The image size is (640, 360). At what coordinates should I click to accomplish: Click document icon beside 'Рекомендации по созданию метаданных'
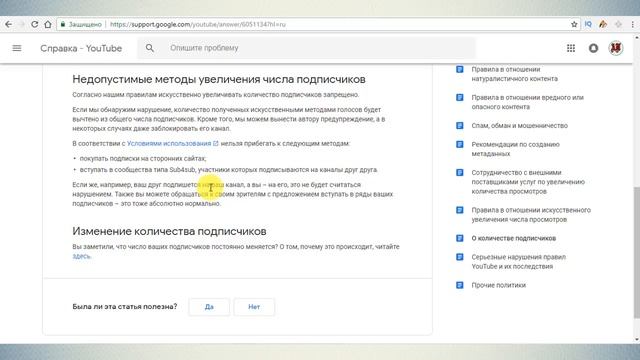(460, 144)
